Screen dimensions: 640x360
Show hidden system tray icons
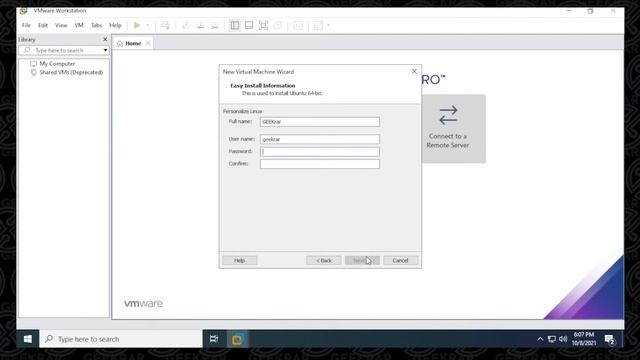(540, 339)
